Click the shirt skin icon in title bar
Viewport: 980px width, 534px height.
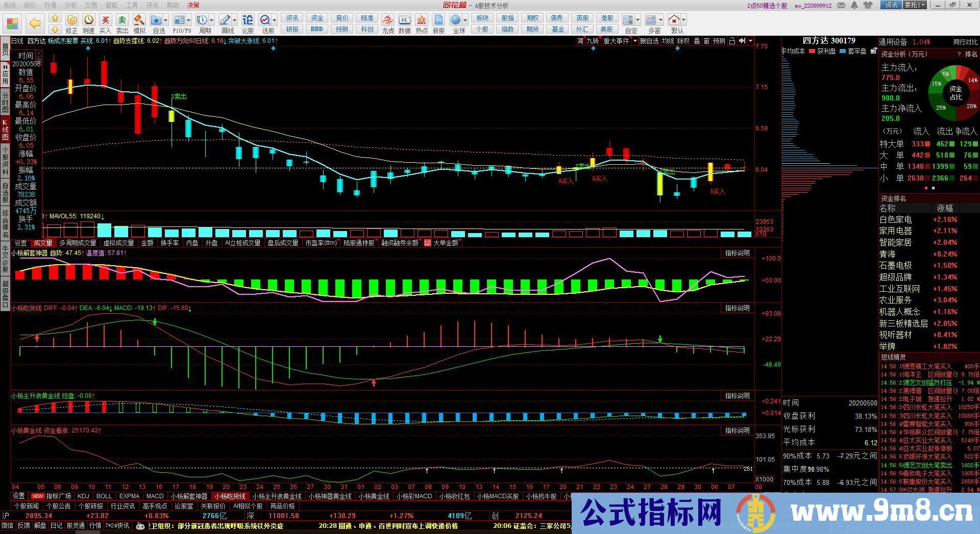pyautogui.click(x=868, y=5)
